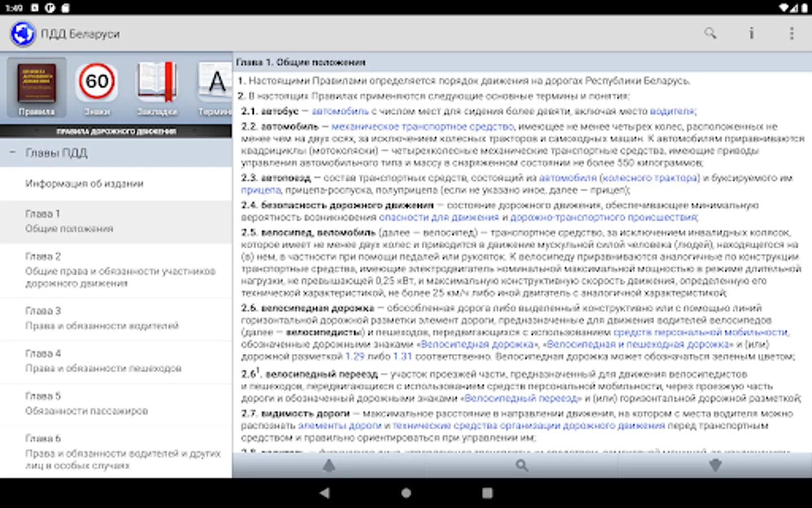Follow the 1.31 road marking link
The width and height of the screenshot is (812, 508).
tap(403, 357)
